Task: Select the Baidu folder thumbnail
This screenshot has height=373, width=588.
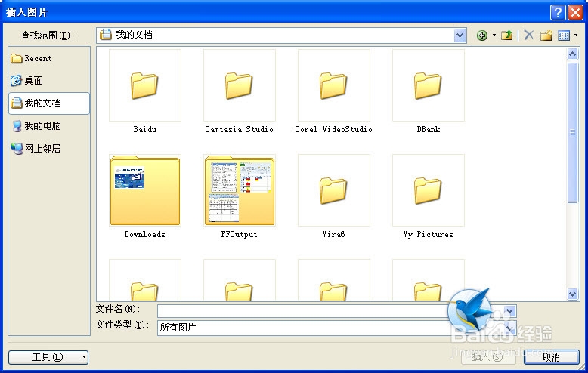Action: 145,85
